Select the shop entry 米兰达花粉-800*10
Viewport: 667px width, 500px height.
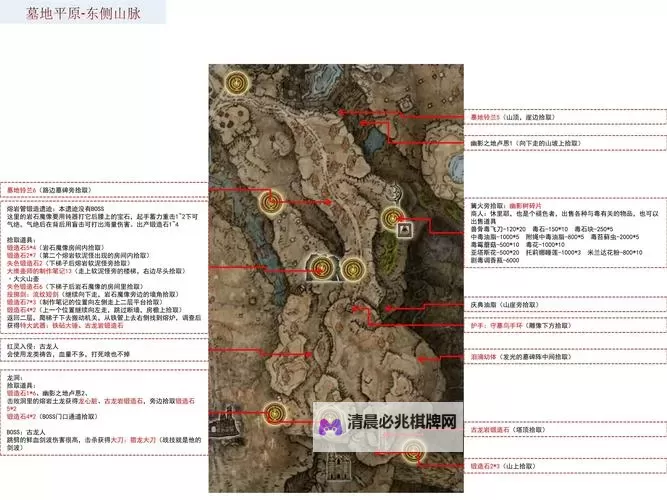tap(615, 253)
